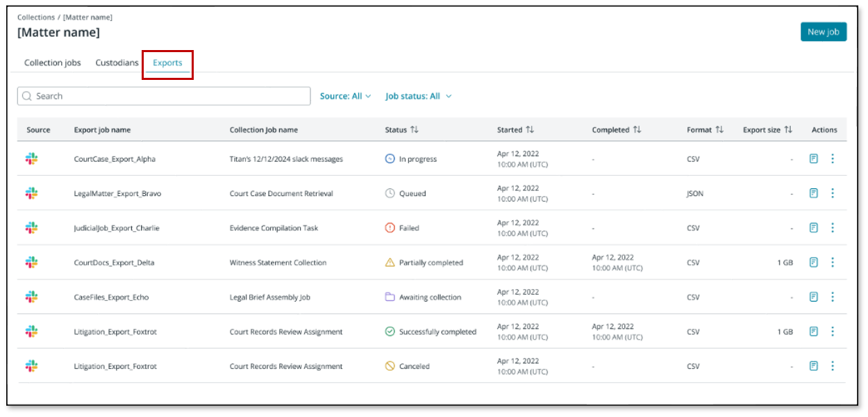Open kebab menu for CourtDocs_Export_Delta

833,263
